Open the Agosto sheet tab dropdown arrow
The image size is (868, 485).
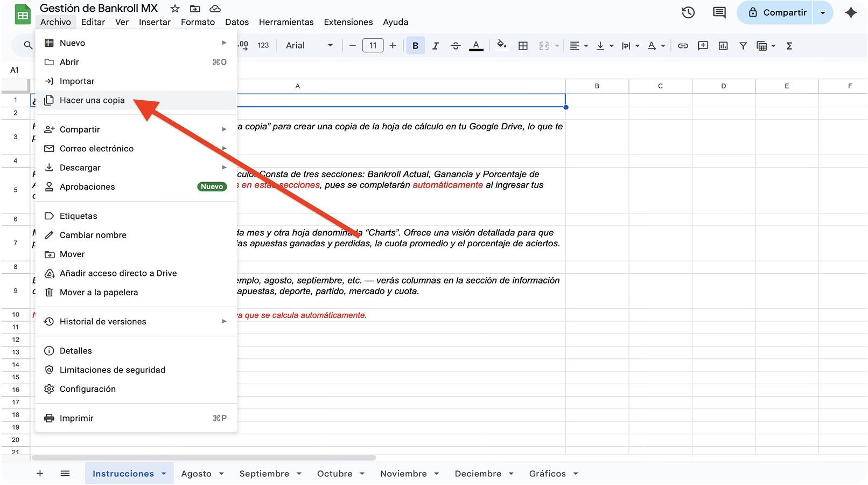pyautogui.click(x=221, y=474)
